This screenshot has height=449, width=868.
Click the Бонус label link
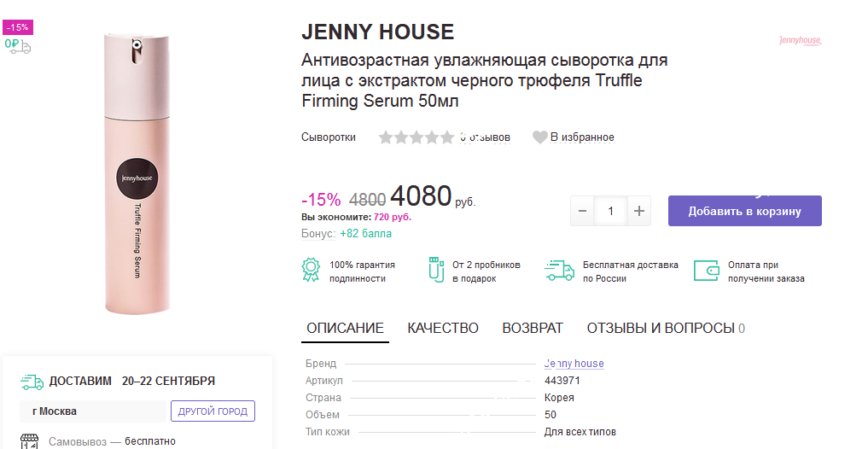318,234
